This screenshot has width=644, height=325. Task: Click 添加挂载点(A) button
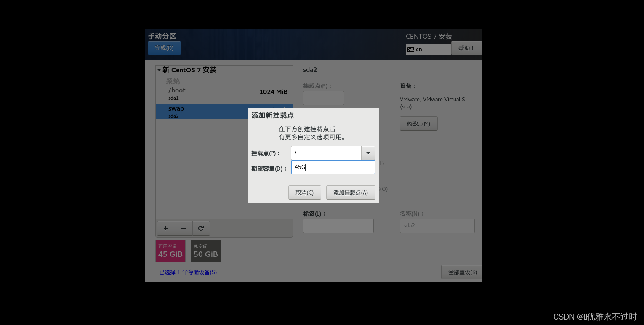[351, 193]
